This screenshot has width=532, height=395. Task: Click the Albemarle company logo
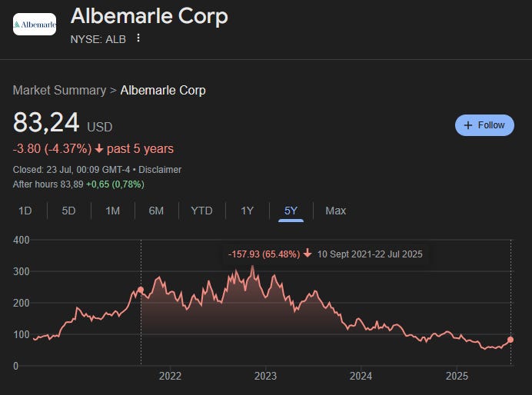click(35, 25)
